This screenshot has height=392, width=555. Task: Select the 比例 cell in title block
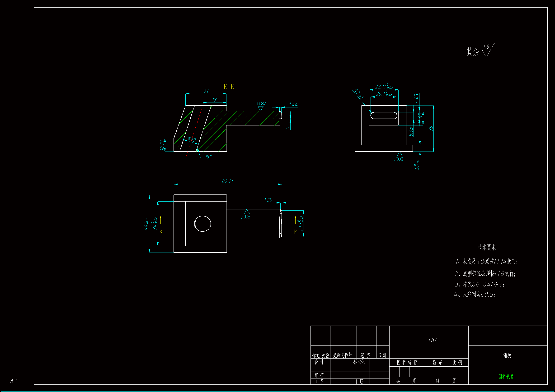point(457,363)
